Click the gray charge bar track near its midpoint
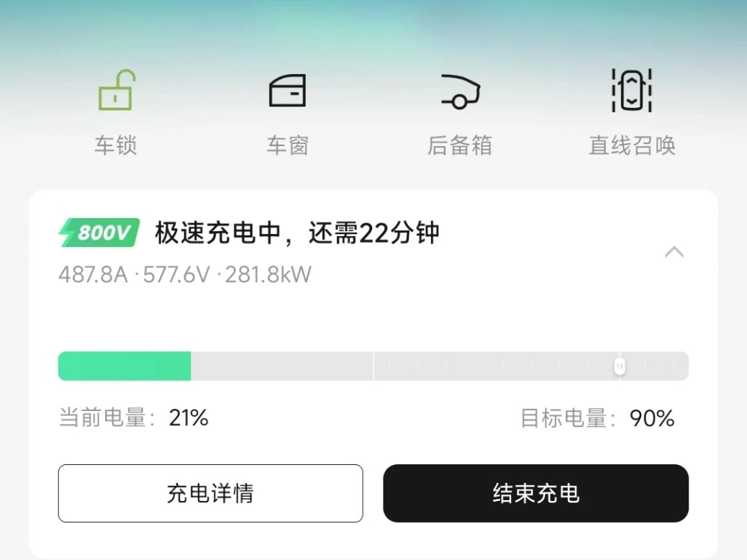 (x=373, y=366)
